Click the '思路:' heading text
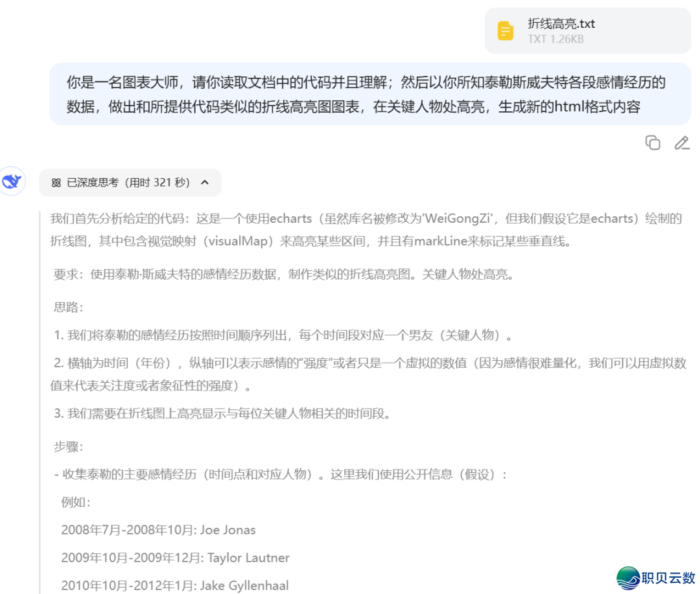Image resolution: width=700 pixels, height=594 pixels. (x=68, y=307)
